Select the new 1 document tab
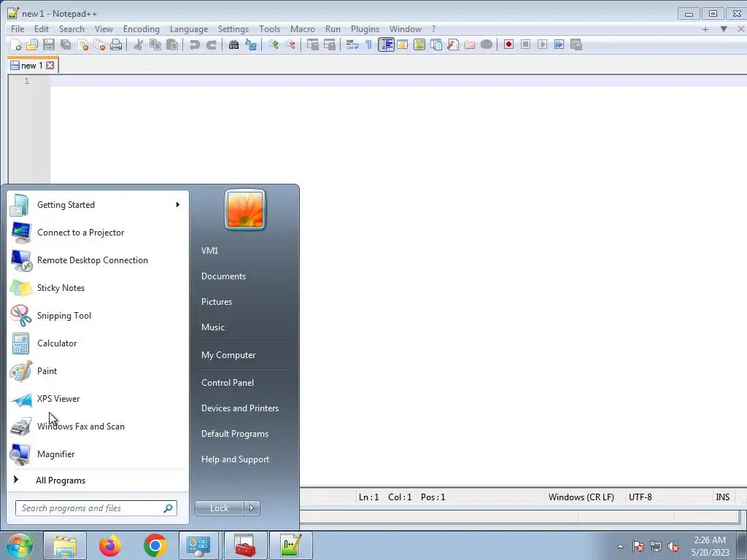This screenshot has width=747, height=560. point(32,66)
